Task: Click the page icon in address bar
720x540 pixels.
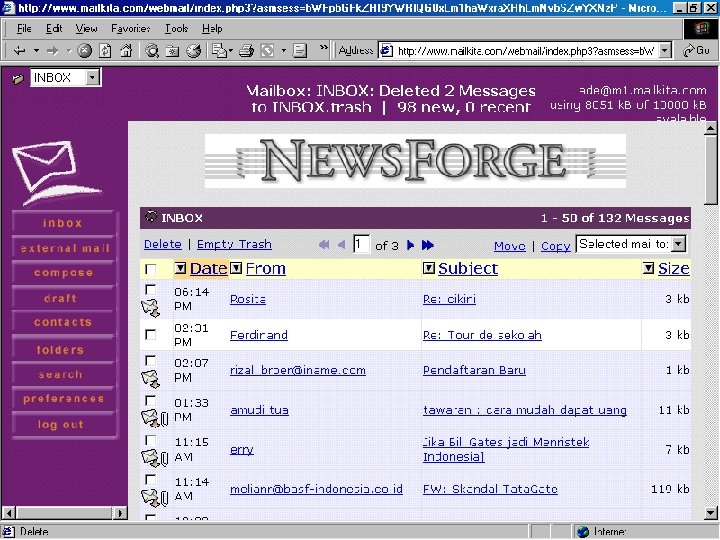Action: (387, 51)
